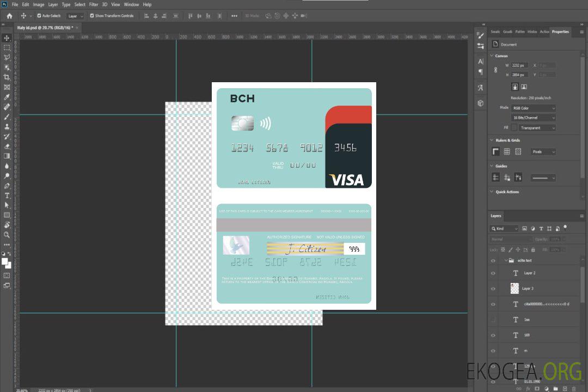Click the Quick Mask mode icon

pyautogui.click(x=7, y=275)
